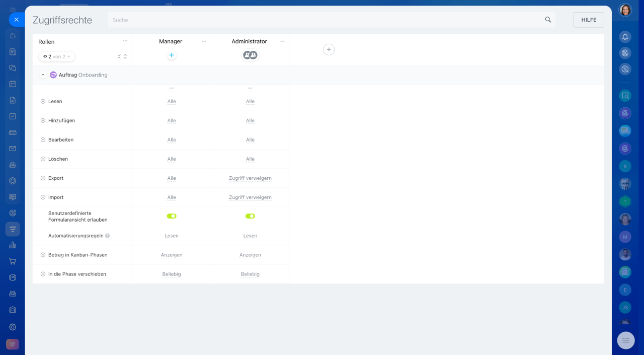The image size is (644, 355).
Task: Open the hexagon icon in left sidebar
Action: point(13,181)
